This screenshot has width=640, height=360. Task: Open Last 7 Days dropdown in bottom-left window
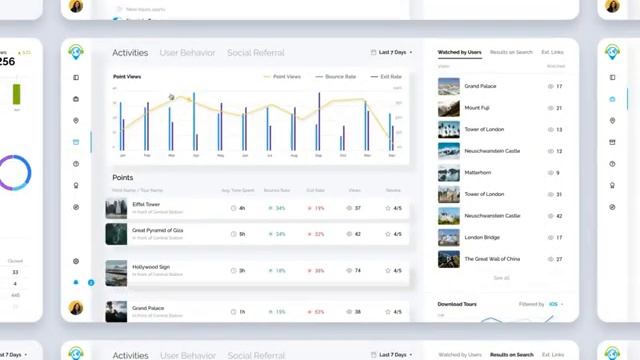click(14, 355)
